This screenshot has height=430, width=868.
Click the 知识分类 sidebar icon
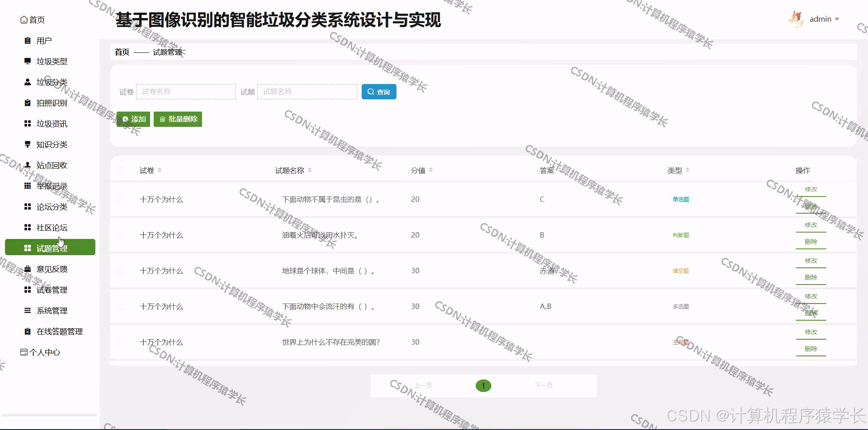28,144
